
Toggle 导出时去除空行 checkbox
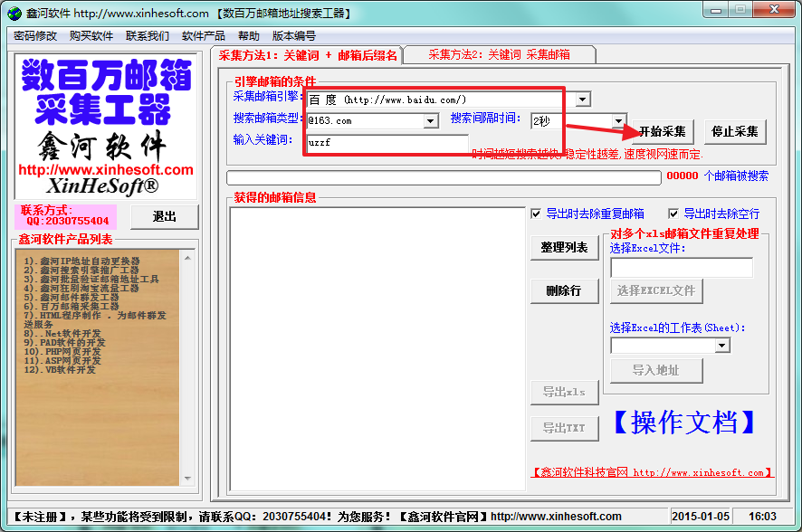coord(673,214)
